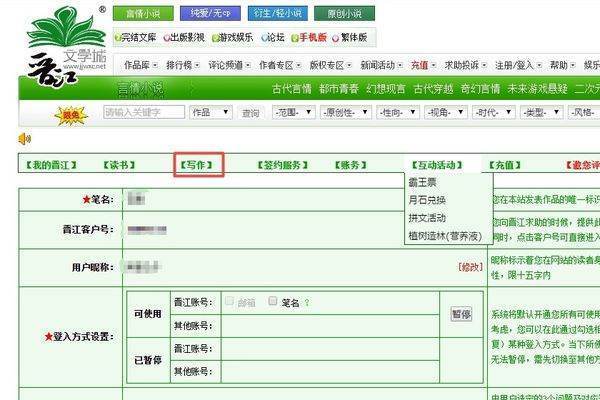Open the 【账务】 tab
The height and width of the screenshot is (400, 600).
[x=351, y=165]
